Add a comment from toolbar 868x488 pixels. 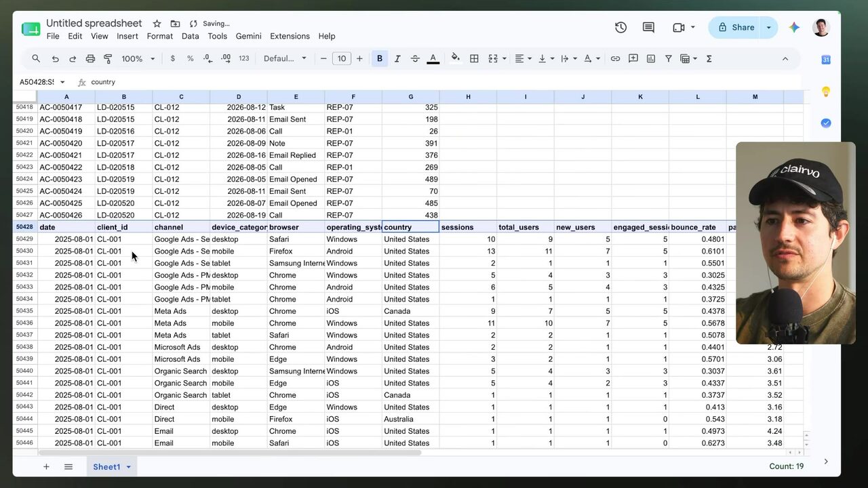point(633,59)
